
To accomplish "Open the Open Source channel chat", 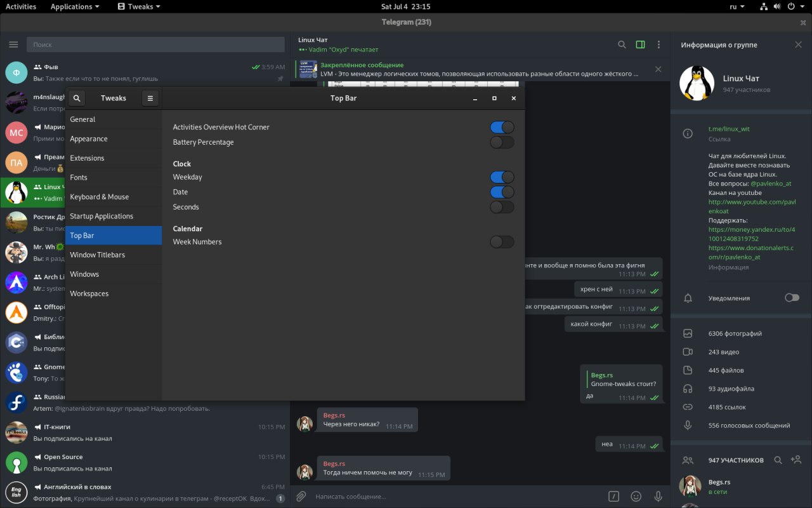I will 145,462.
